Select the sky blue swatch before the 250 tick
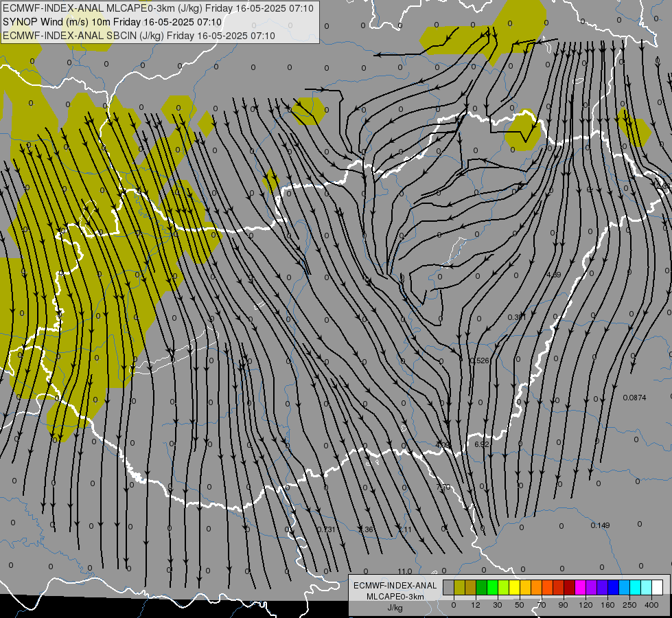Screen dimensions: 672x618 click(x=625, y=587)
